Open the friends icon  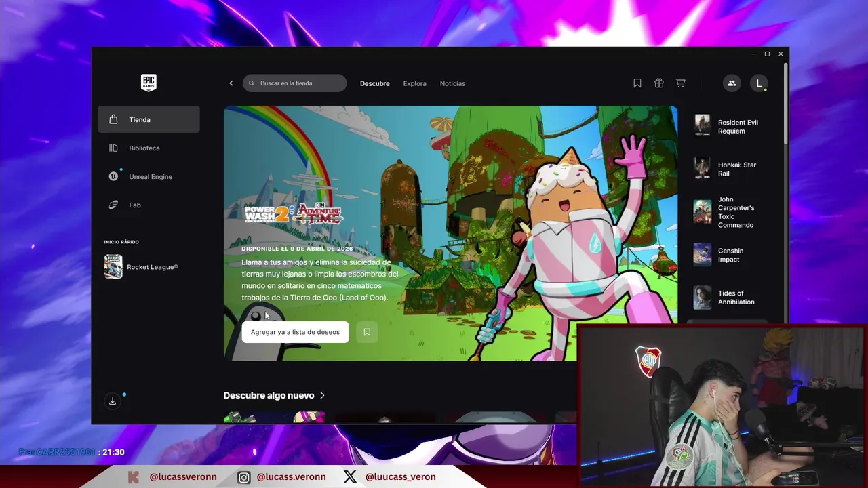(x=732, y=83)
